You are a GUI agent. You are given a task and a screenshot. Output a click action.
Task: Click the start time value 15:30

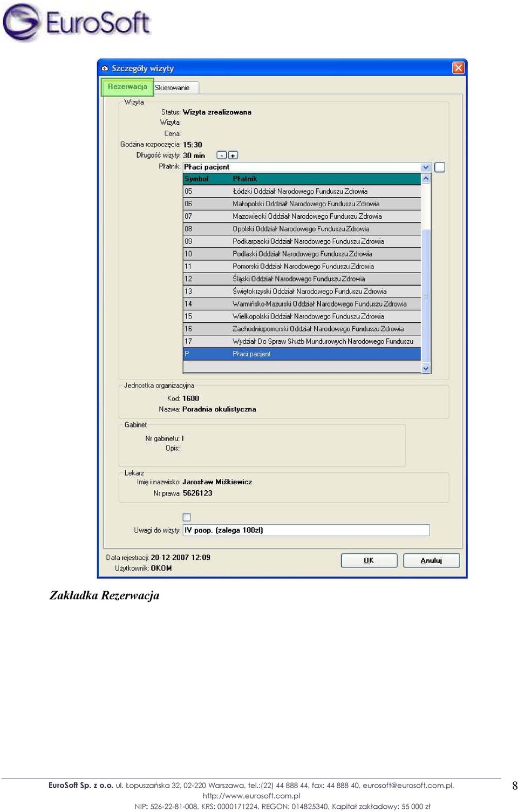pos(193,145)
